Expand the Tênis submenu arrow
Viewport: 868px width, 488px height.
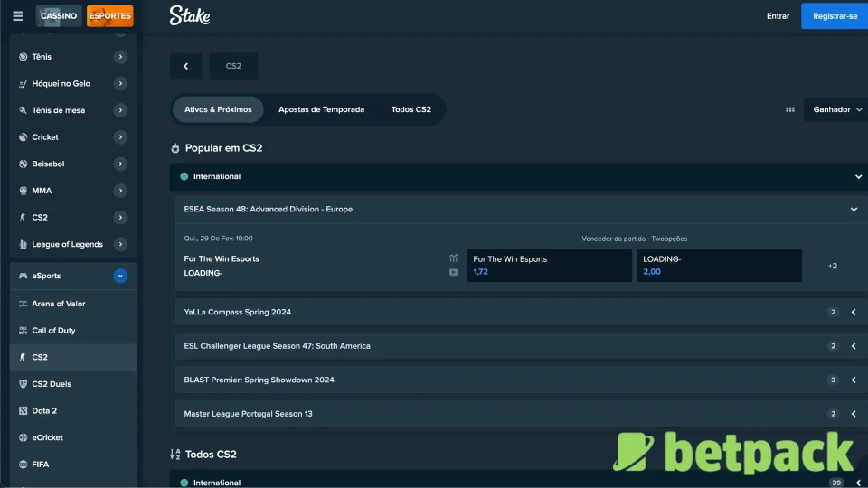[120, 56]
